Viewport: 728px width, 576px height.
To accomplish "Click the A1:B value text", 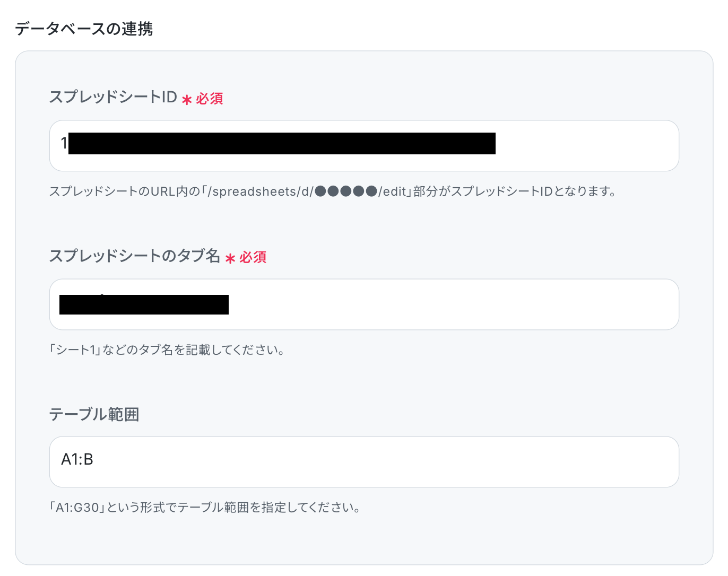I will 77,459.
